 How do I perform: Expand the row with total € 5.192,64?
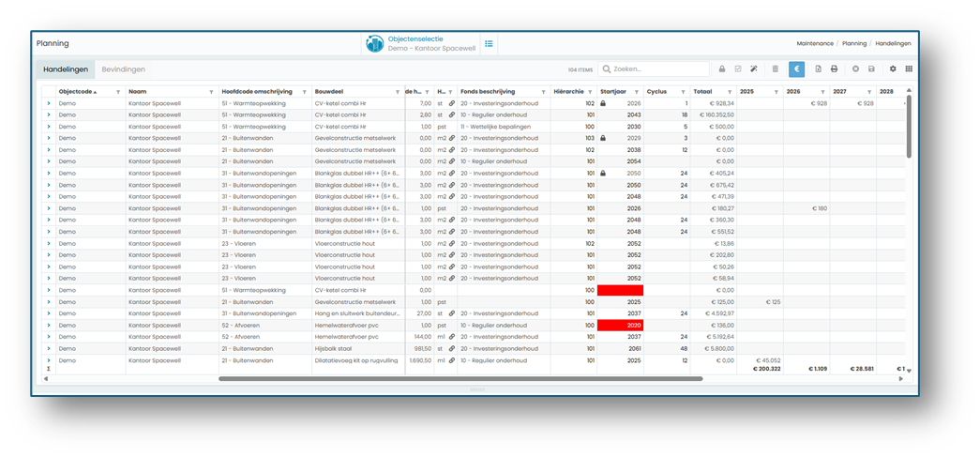pyautogui.click(x=49, y=337)
